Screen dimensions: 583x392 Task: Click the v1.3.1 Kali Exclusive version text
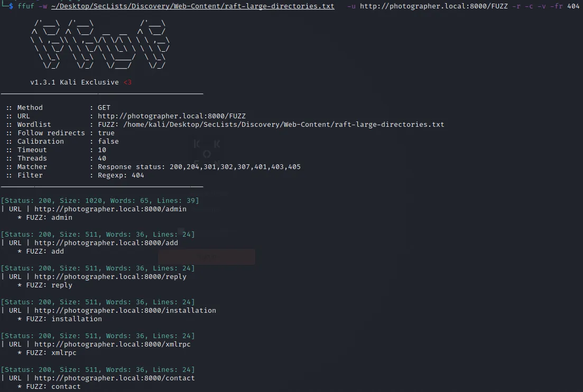point(74,82)
